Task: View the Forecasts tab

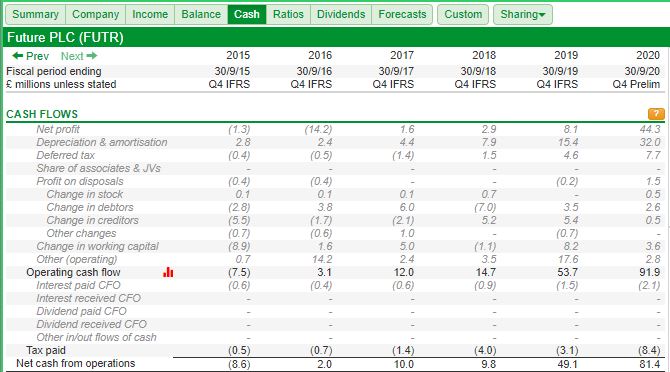Action: tap(402, 15)
